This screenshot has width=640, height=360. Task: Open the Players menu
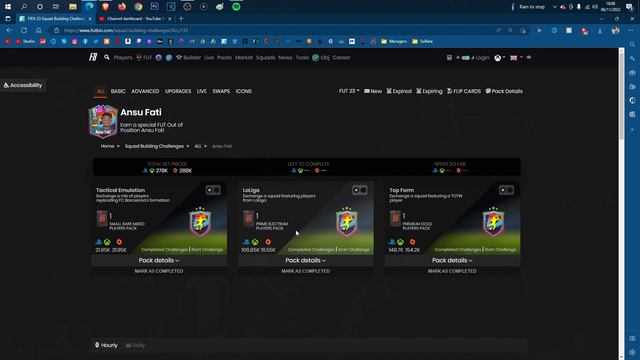click(x=123, y=58)
